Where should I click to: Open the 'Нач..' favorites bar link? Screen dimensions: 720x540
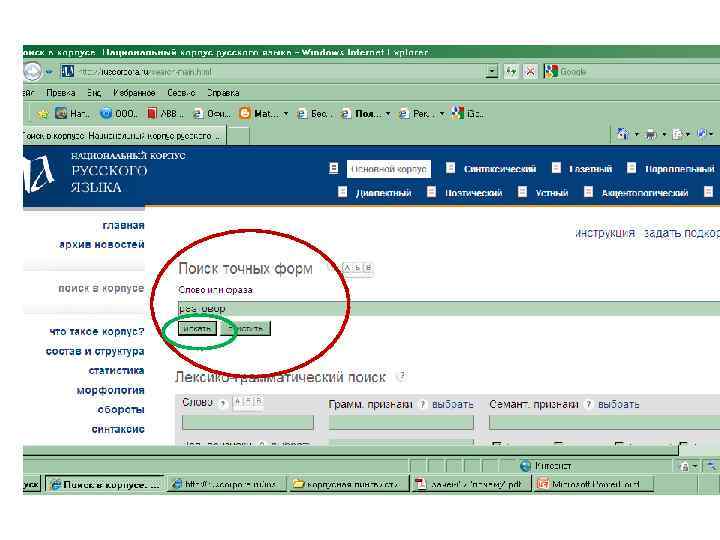pyautogui.click(x=72, y=113)
